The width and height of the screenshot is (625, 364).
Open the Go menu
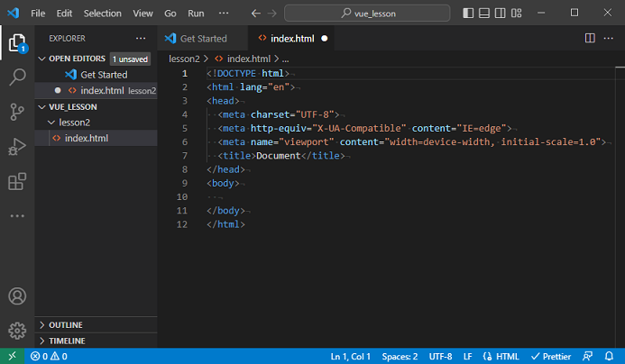tap(170, 14)
